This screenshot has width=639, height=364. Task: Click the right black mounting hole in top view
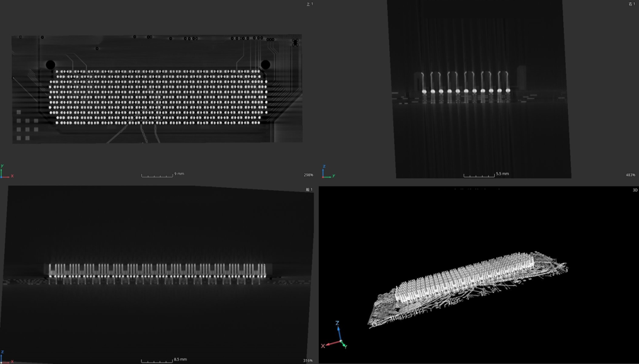coord(266,64)
